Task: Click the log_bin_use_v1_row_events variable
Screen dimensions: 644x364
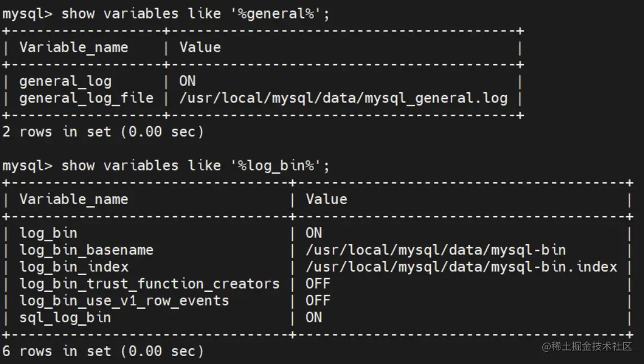Action: click(124, 301)
